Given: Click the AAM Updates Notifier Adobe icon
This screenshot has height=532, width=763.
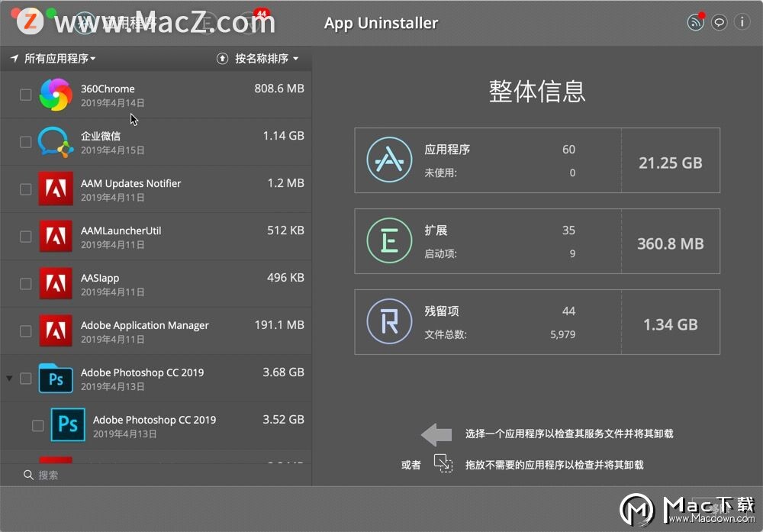Looking at the screenshot, I should click(53, 189).
